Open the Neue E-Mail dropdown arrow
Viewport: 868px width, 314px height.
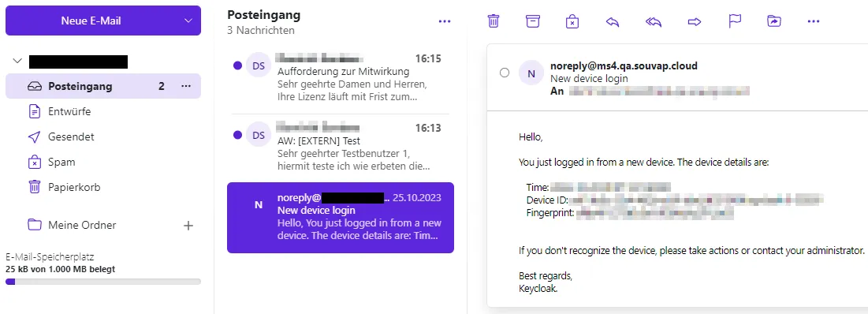pyautogui.click(x=188, y=21)
